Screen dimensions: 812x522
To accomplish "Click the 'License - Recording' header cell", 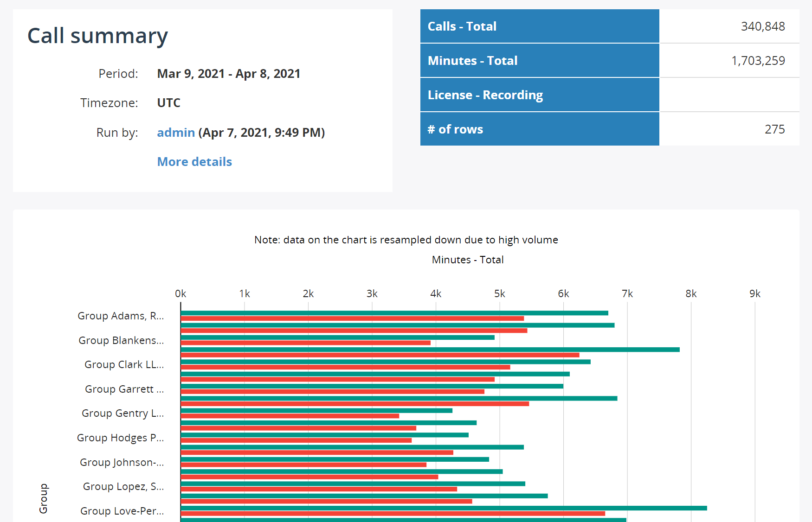I will coord(540,95).
